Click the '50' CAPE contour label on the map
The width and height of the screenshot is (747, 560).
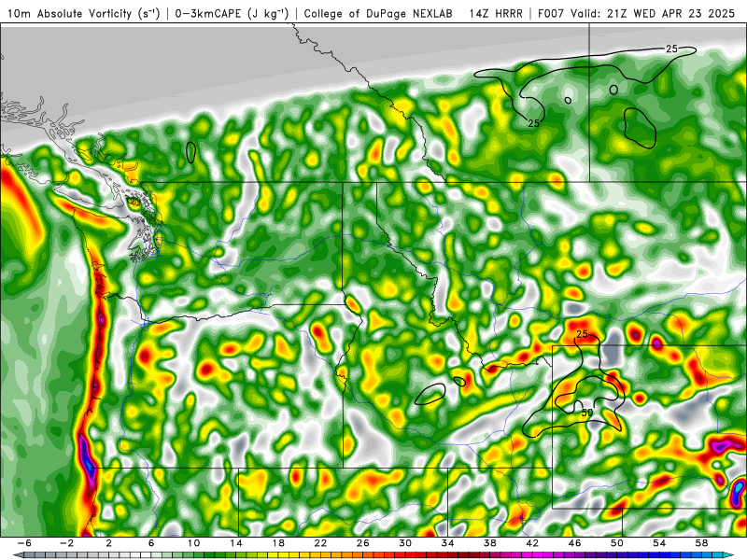[x=587, y=413]
